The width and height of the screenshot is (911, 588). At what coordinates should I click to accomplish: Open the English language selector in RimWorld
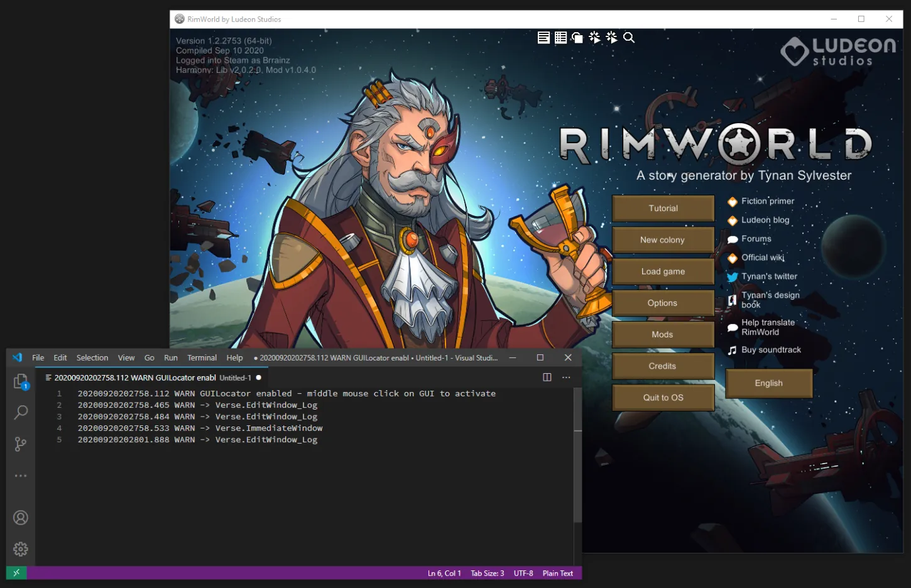(768, 383)
